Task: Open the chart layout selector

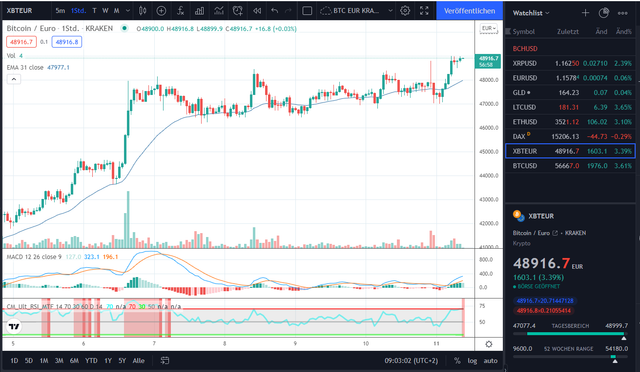Action: point(307,11)
